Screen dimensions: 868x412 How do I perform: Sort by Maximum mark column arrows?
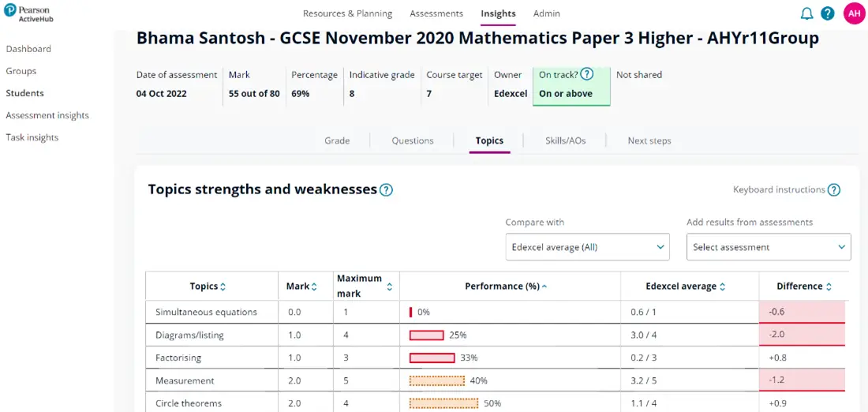pyautogui.click(x=389, y=287)
